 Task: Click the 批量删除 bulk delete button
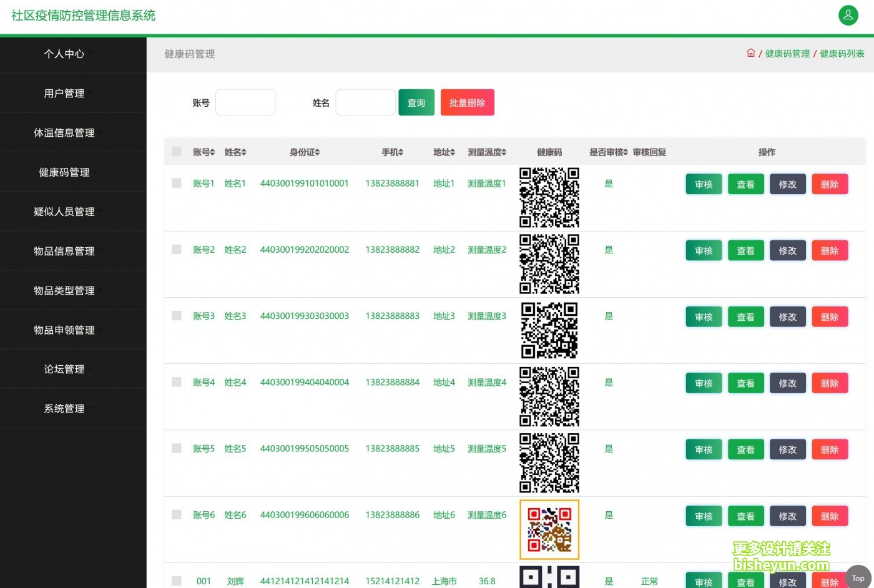click(x=468, y=102)
